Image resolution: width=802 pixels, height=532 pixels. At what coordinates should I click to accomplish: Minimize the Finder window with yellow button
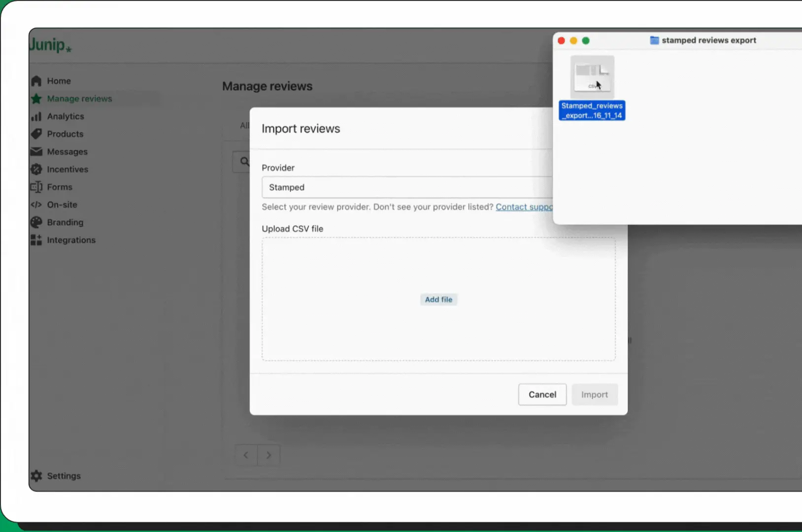point(573,40)
